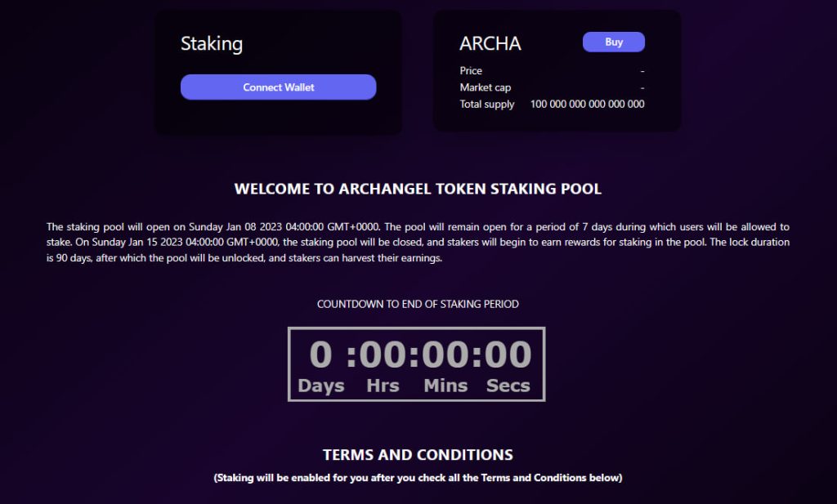Click the staking pool description paragraph
The width and height of the screenshot is (837, 504).
click(x=418, y=243)
